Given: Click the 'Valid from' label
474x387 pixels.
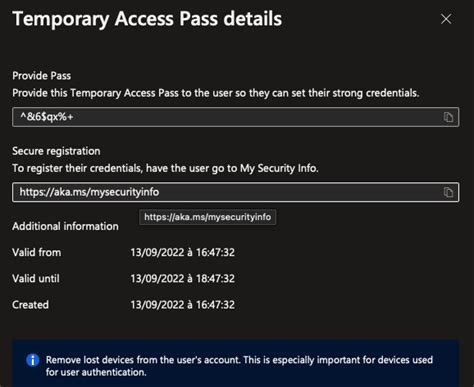Looking at the screenshot, I should (x=37, y=252).
